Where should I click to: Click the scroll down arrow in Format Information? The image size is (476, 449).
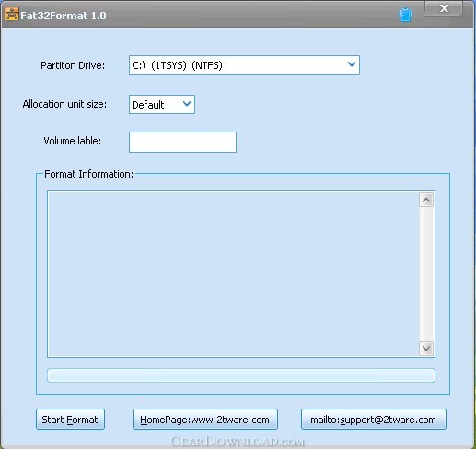click(426, 349)
